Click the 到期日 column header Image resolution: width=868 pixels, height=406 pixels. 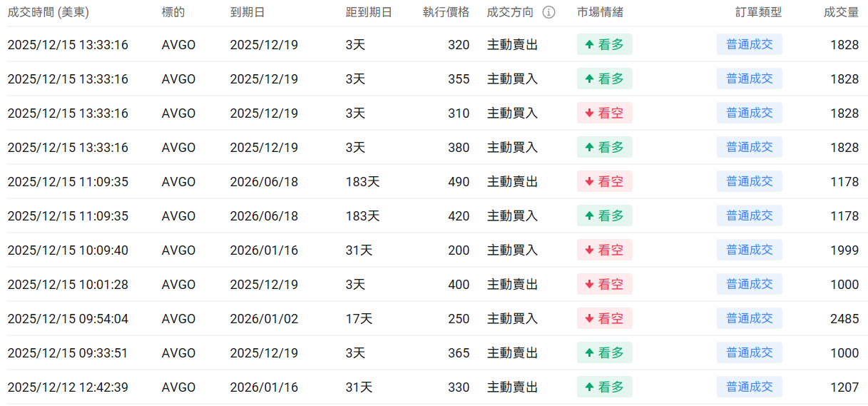point(246,13)
